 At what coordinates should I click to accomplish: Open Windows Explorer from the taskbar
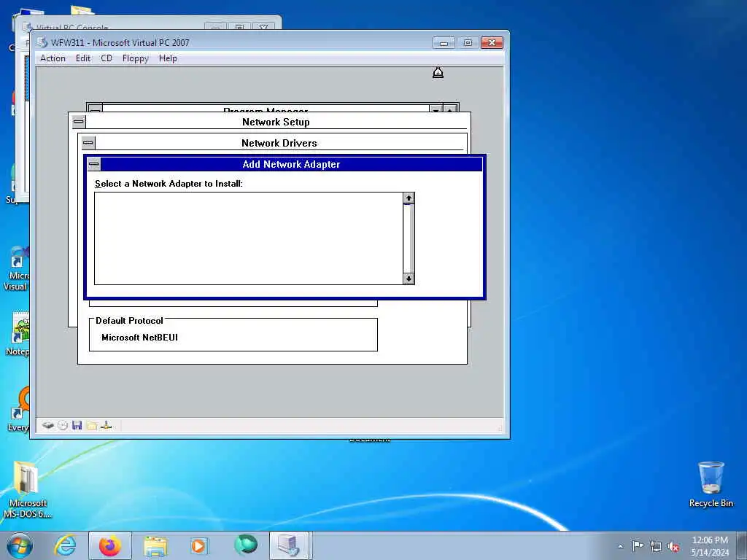tap(155, 545)
